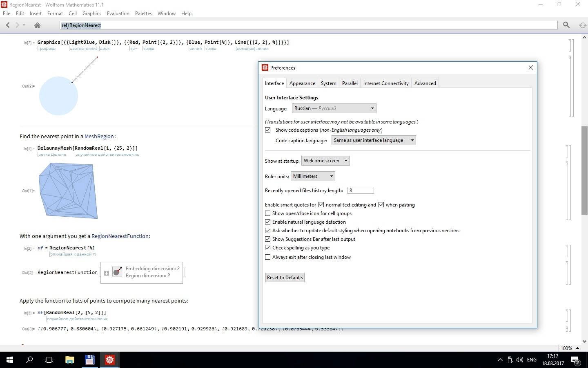Switch to the System tab

tap(328, 83)
